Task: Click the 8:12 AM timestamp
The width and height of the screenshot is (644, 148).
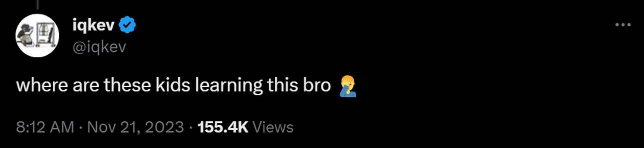Action: point(45,127)
